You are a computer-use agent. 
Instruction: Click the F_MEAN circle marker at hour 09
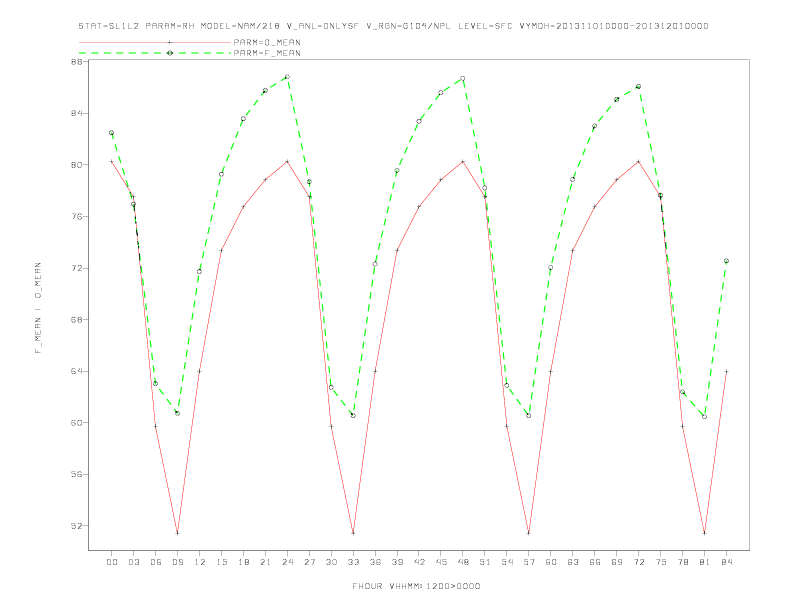click(177, 414)
